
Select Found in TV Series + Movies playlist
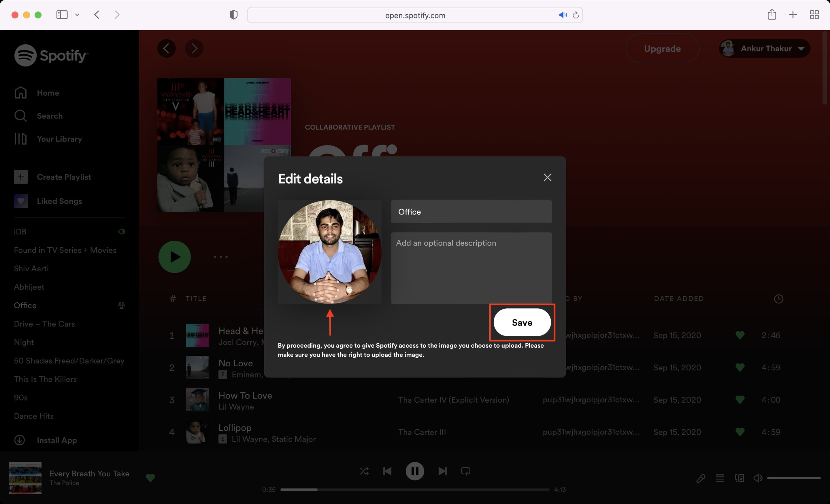(x=65, y=250)
